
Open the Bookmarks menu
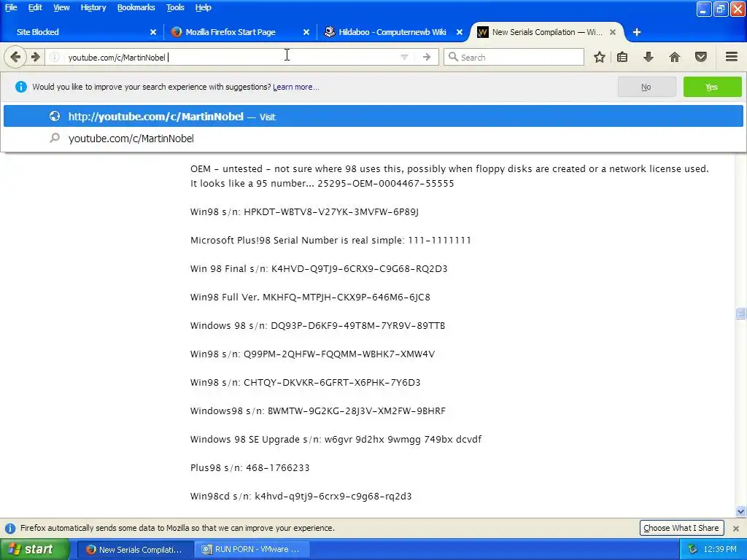(136, 7)
